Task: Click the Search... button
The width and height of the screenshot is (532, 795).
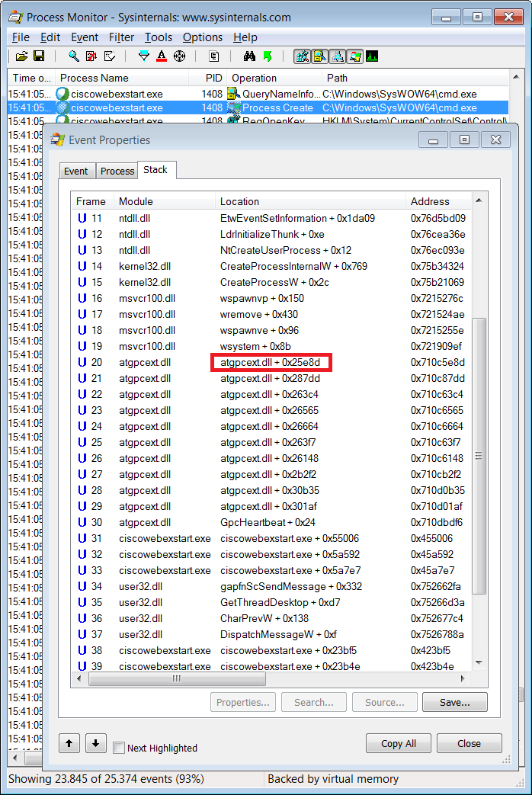Action: 314,702
